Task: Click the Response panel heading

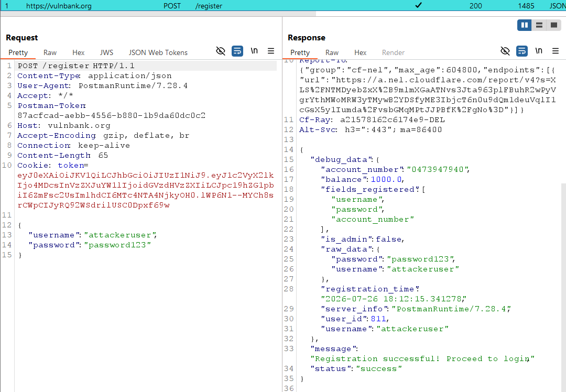Action: point(307,38)
